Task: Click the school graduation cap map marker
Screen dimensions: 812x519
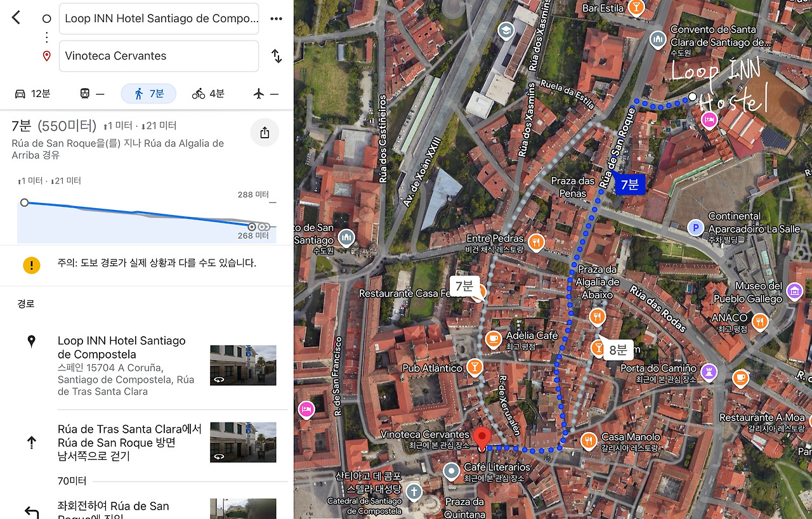Action: tap(506, 30)
